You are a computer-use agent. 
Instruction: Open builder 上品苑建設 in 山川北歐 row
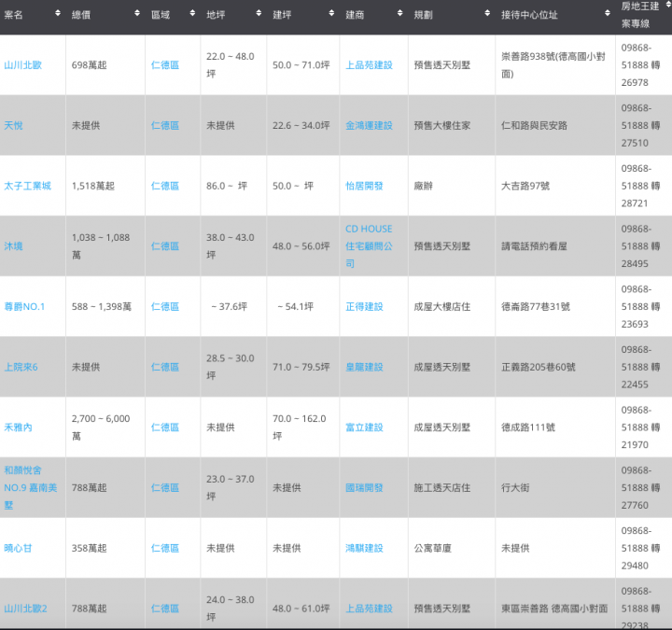click(x=369, y=65)
